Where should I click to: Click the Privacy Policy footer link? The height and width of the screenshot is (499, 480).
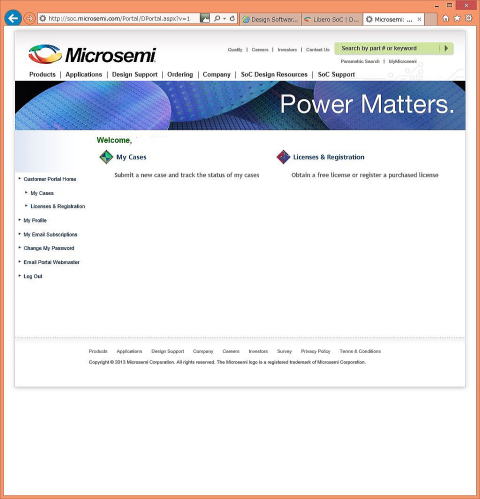316,351
